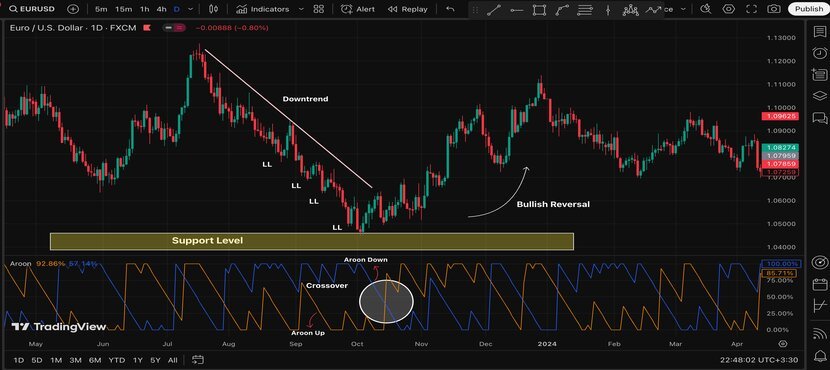Click the Publish button
Viewport: 830px width, 370px height.
808,9
